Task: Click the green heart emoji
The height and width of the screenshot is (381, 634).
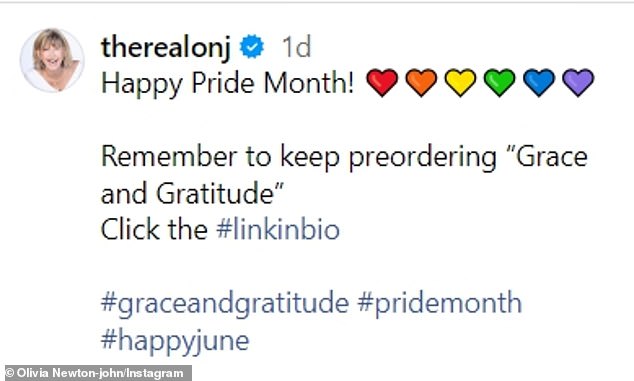Action: click(499, 83)
